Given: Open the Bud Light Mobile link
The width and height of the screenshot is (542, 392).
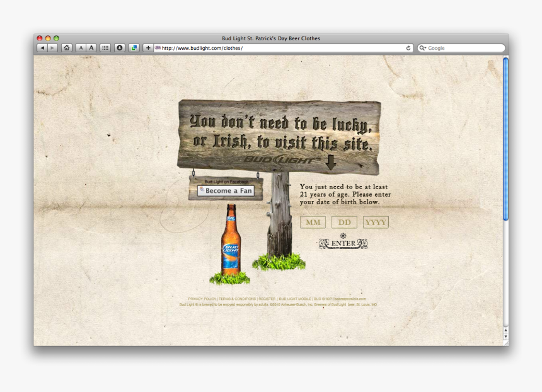Looking at the screenshot, I should (x=295, y=299).
